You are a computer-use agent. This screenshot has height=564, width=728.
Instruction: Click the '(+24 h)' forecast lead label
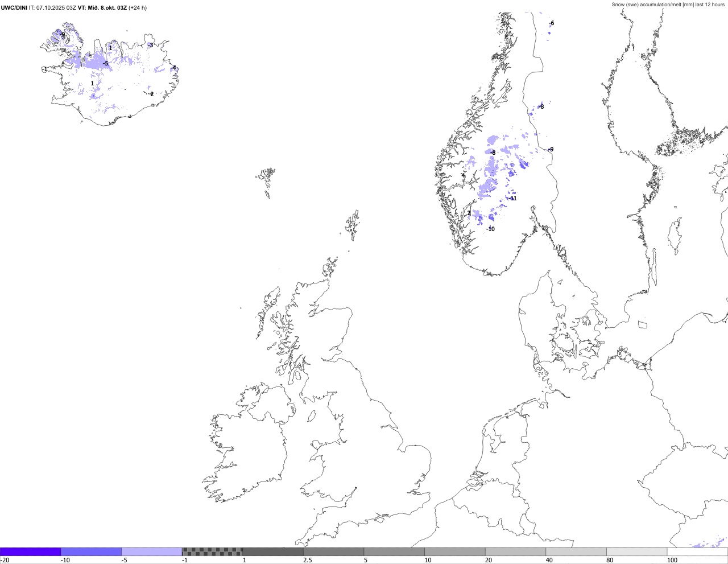point(138,8)
